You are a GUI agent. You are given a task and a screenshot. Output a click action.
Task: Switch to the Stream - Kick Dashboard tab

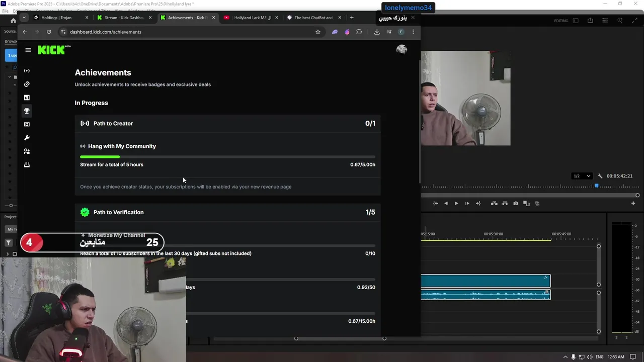pos(124,18)
